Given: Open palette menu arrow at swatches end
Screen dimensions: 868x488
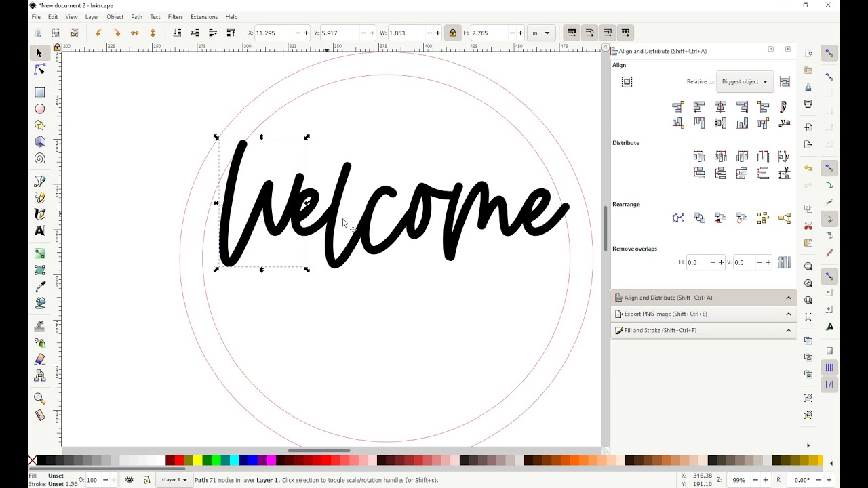Looking at the screenshot, I should tap(831, 464).
